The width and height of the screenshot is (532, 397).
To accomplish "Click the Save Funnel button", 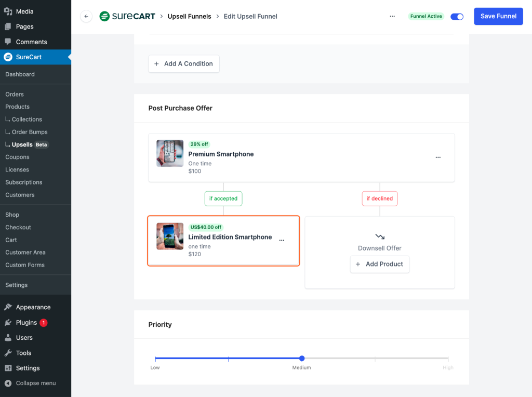I will 498,17.
